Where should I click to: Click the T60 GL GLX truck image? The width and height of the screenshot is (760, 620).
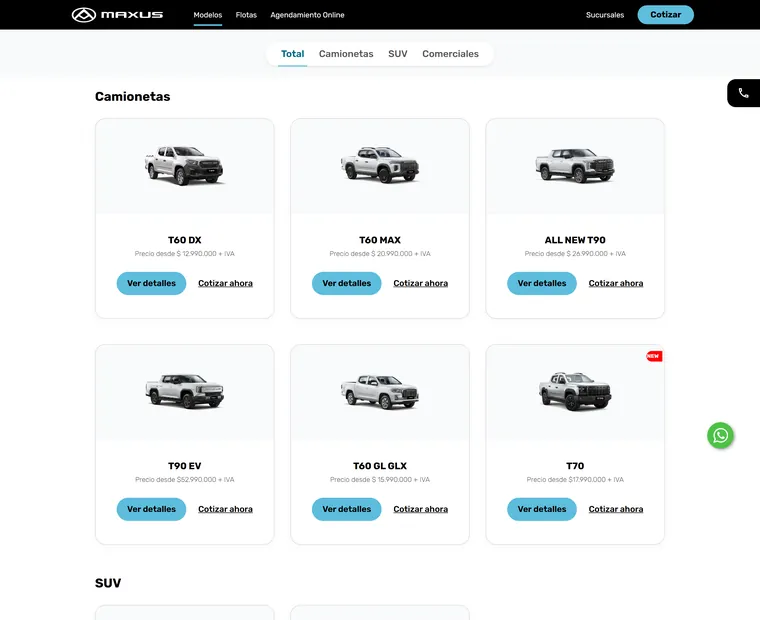tap(380, 391)
